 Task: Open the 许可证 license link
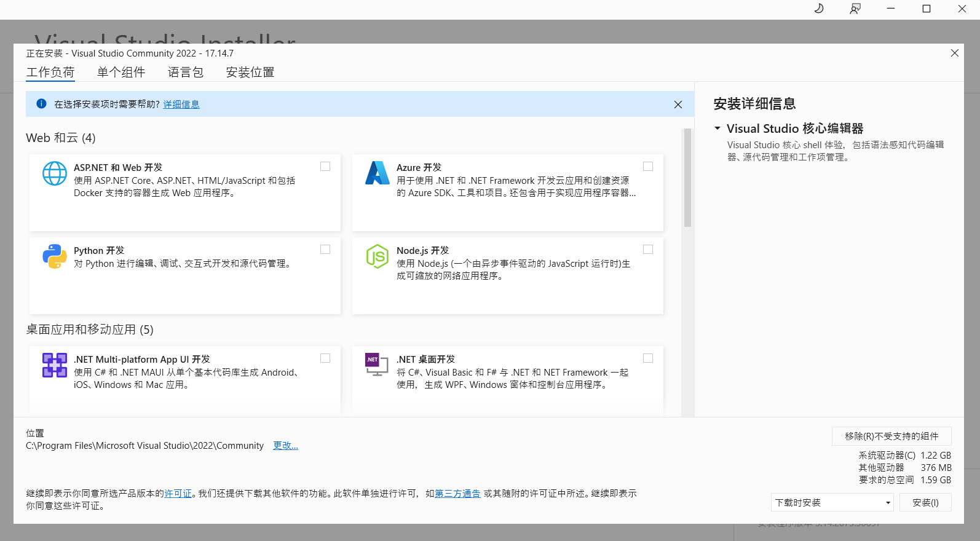coord(178,494)
